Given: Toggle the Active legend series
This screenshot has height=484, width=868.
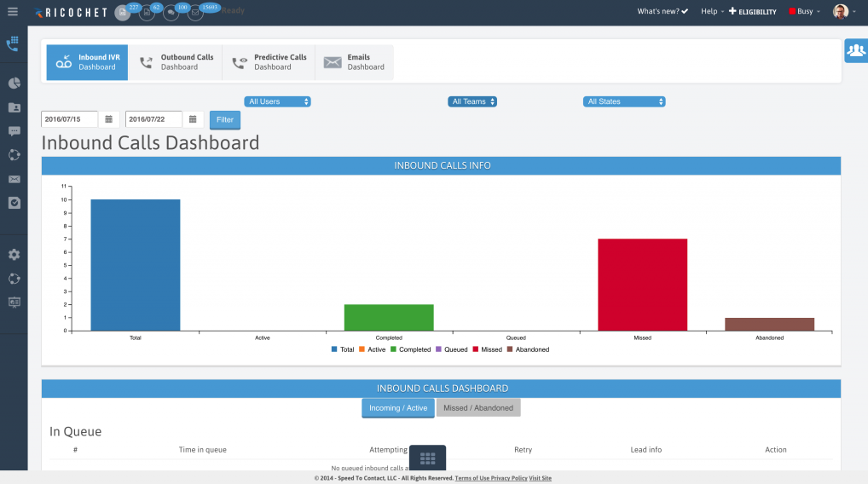Looking at the screenshot, I should [372, 349].
